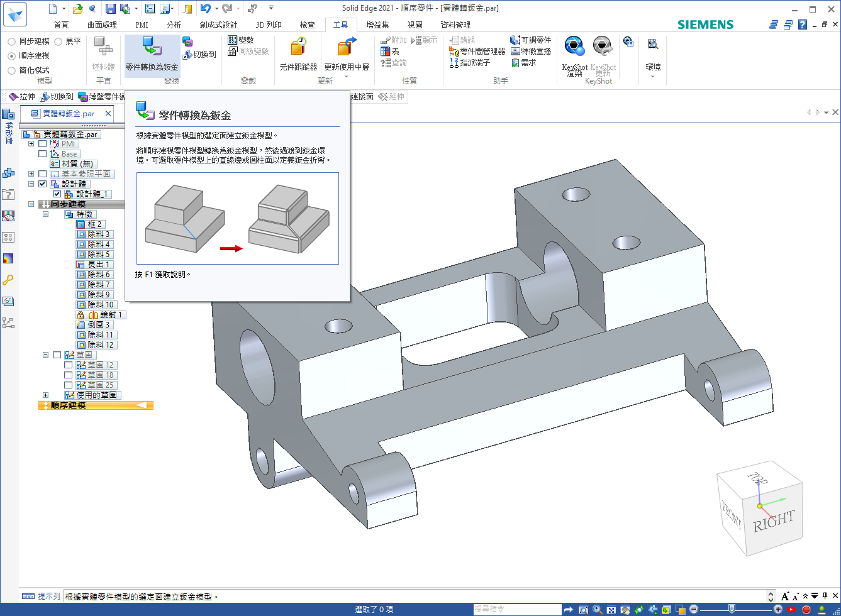
Task: Switch to the 視圖 tab
Action: point(415,25)
